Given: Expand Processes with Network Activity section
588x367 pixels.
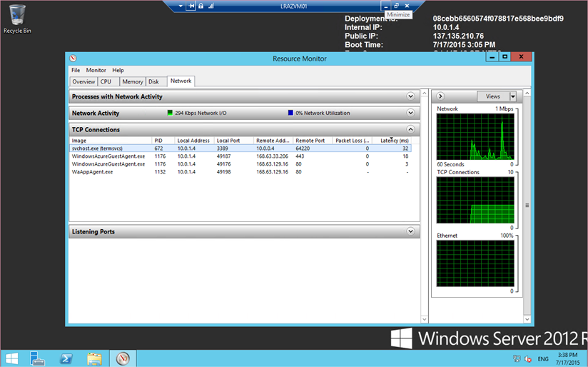Looking at the screenshot, I should [410, 96].
